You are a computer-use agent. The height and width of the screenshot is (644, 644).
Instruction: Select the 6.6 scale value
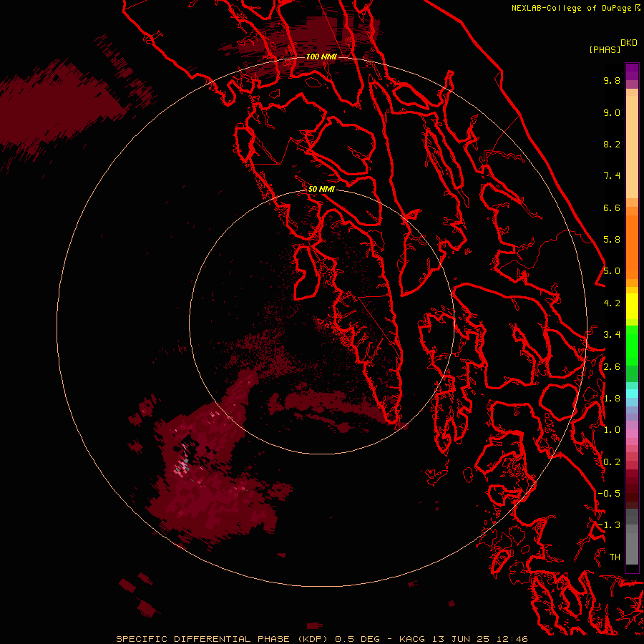[612, 208]
